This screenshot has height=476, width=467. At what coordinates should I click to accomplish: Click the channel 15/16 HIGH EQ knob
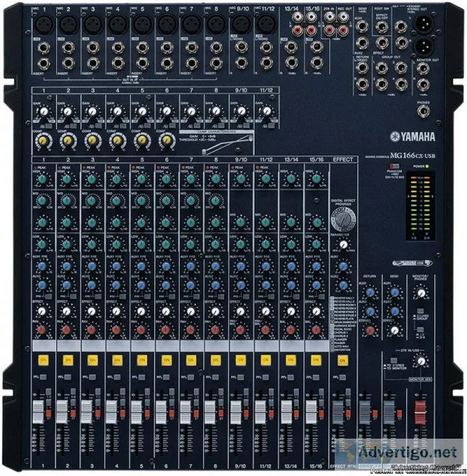[316, 179]
